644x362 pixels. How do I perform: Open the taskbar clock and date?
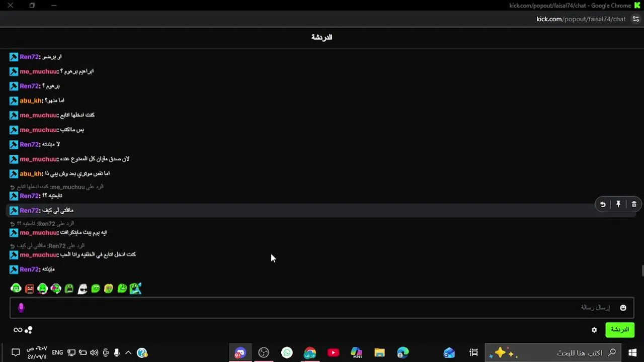pos(37,352)
